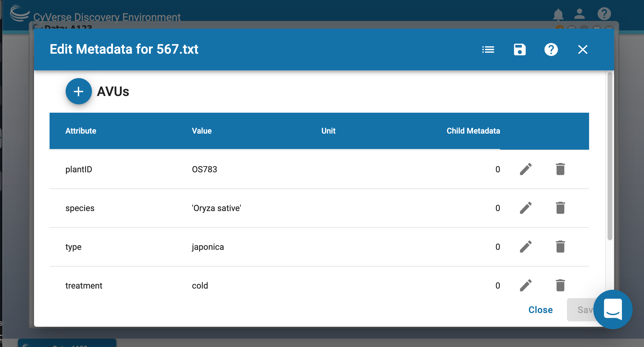Delete the plantID row
The image size is (644, 347).
[560, 169]
